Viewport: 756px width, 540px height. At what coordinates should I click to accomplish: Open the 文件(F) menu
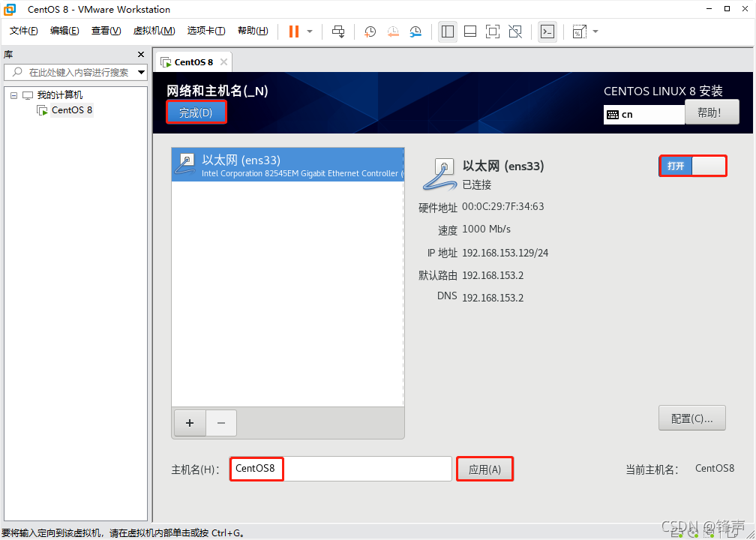[24, 31]
